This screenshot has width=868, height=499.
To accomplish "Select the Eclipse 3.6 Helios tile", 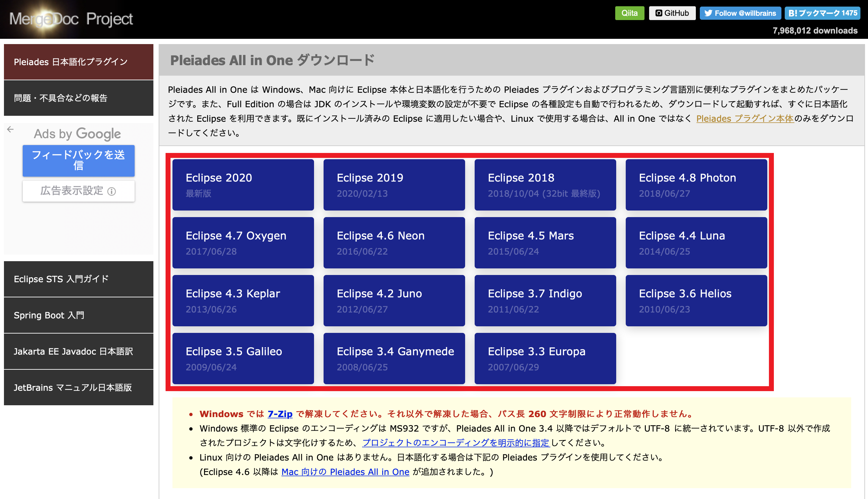I will coord(696,301).
